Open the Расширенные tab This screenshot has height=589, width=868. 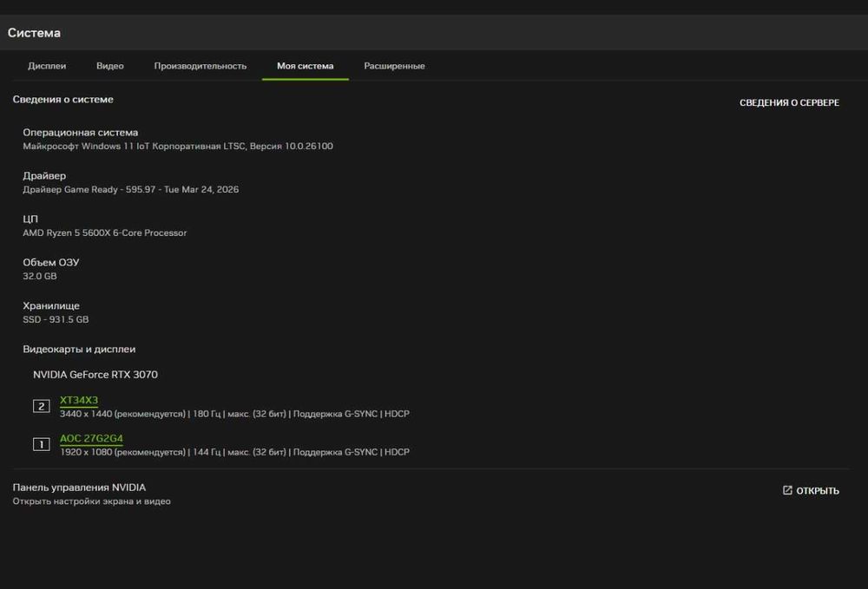tap(394, 66)
